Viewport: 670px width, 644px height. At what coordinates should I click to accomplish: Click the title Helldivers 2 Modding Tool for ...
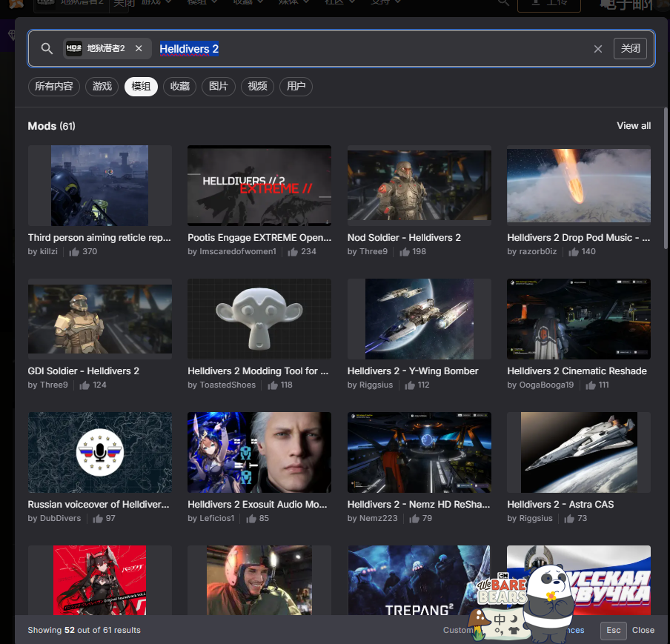click(258, 371)
